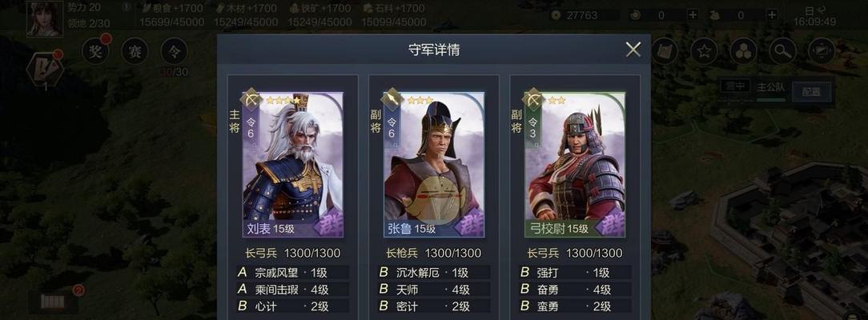
Task: Click the player avatar portrait
Action: (44, 18)
